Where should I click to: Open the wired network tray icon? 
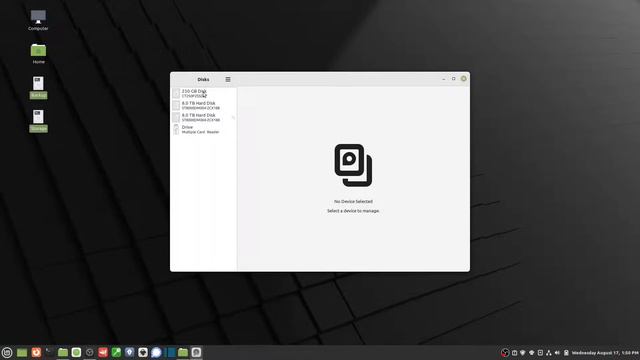(x=549, y=353)
